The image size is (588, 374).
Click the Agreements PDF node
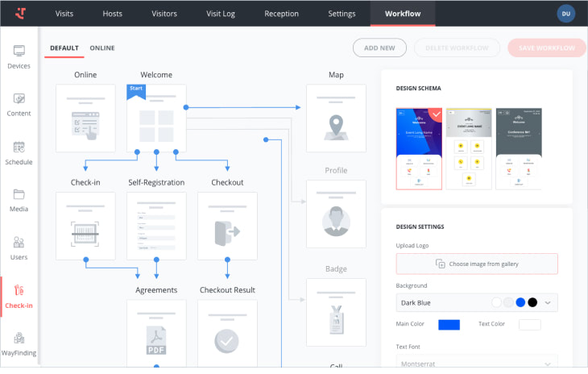point(155,333)
